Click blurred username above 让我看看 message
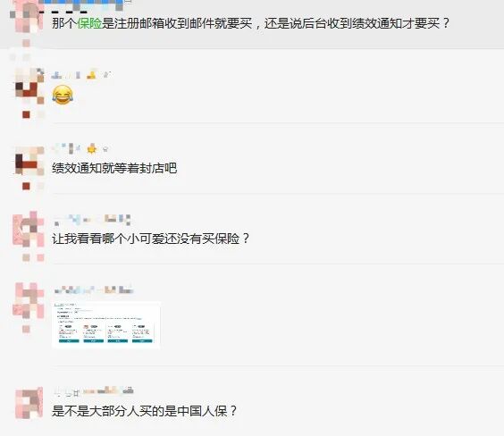This screenshot has height=436, width=504. (92, 220)
